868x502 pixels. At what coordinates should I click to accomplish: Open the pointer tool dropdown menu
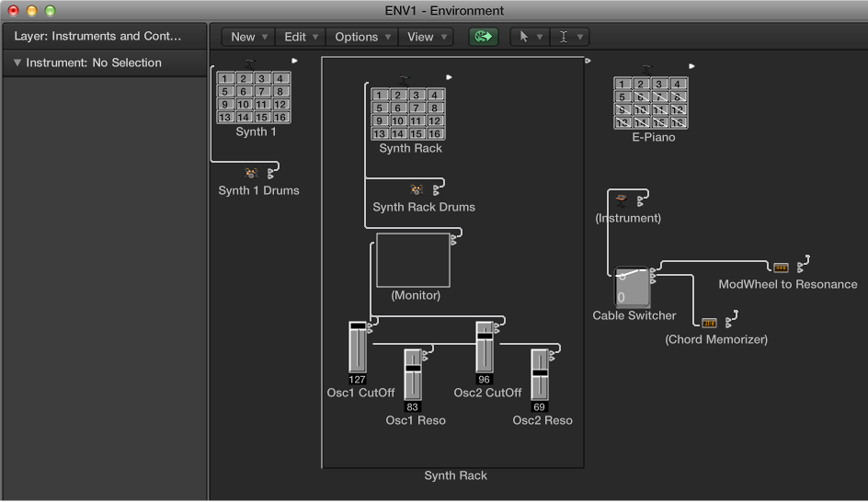pyautogui.click(x=530, y=37)
